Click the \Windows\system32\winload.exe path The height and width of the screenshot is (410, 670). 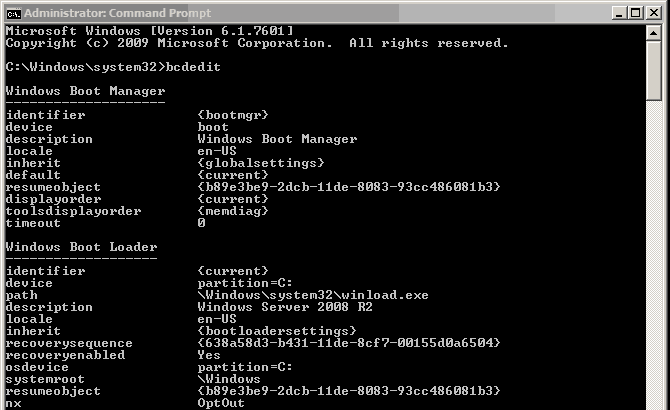pos(313,295)
